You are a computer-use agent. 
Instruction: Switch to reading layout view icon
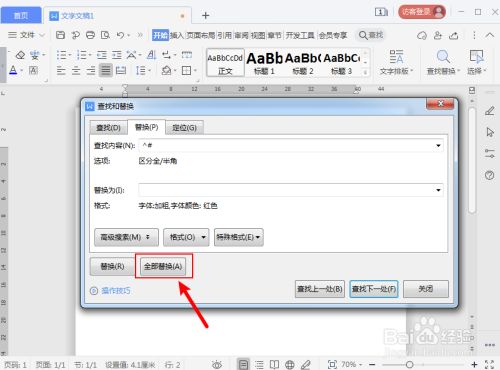[x=274, y=365]
